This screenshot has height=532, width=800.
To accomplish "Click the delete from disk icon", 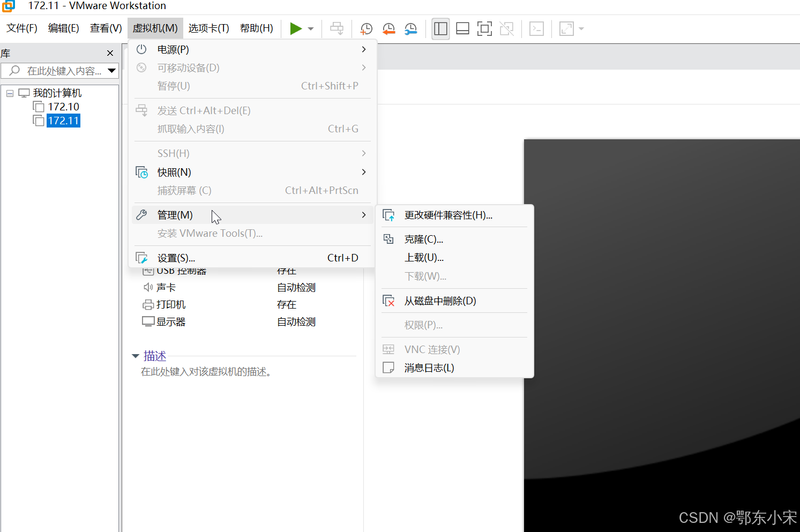I will [389, 301].
